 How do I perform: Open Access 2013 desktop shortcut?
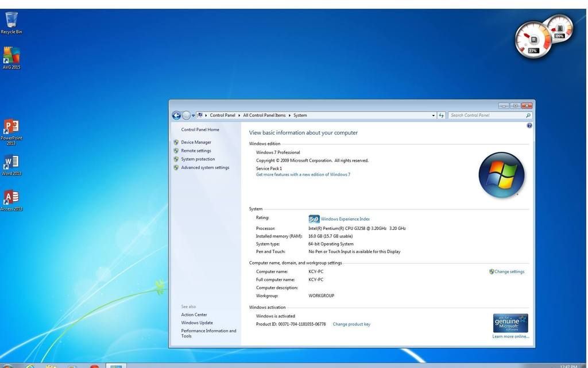pos(11,201)
